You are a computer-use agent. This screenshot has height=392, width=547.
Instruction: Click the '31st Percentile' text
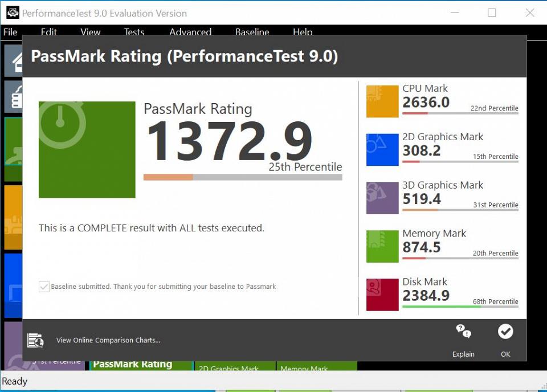coord(496,205)
